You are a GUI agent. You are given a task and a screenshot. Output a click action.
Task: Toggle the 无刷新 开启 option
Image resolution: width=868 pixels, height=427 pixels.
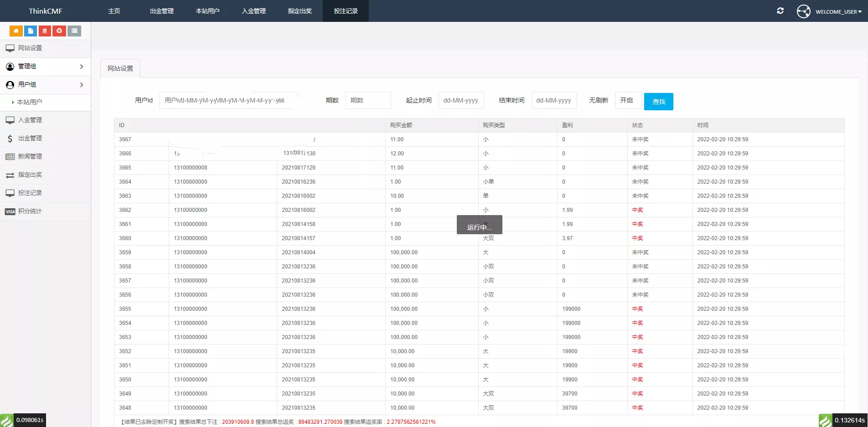point(628,100)
